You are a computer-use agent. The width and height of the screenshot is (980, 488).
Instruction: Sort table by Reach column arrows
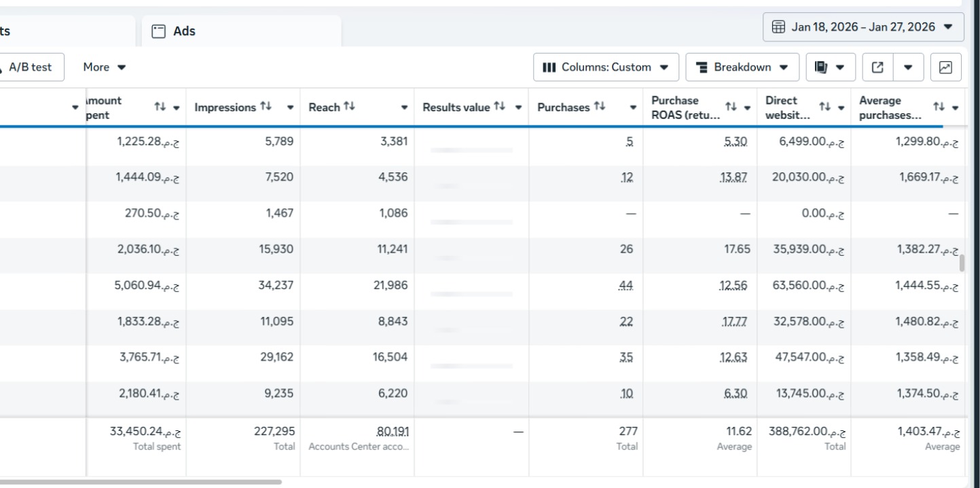click(349, 107)
